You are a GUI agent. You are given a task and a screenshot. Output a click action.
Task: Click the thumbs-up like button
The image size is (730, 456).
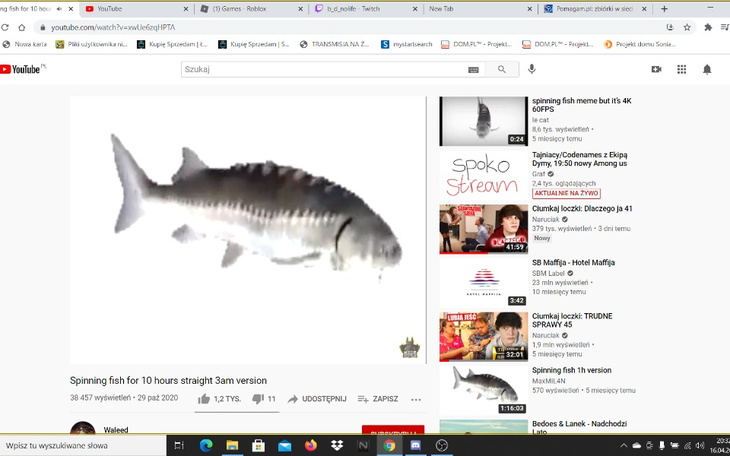[x=204, y=399]
